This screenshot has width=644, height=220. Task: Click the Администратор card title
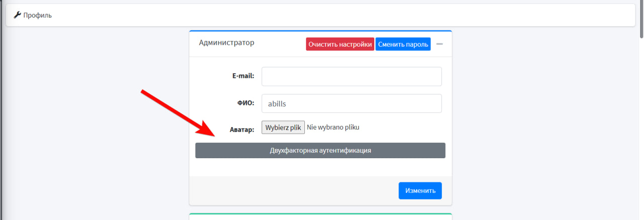226,43
